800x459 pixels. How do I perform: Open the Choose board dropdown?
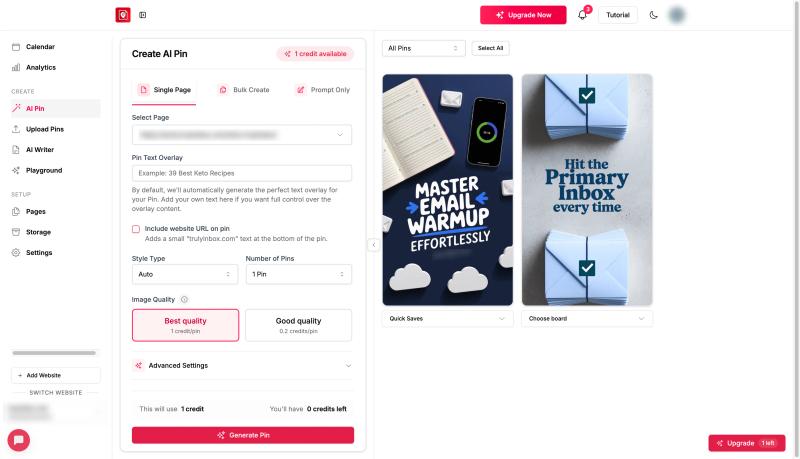pos(587,318)
